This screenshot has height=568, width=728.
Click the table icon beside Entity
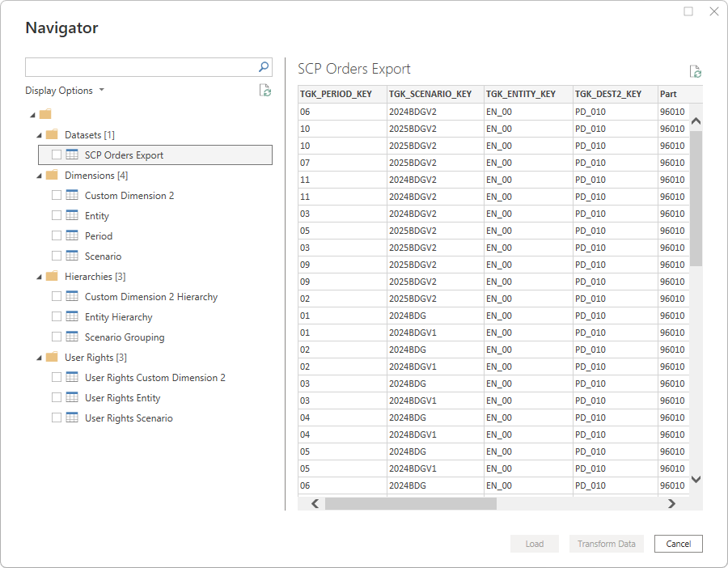[71, 216]
